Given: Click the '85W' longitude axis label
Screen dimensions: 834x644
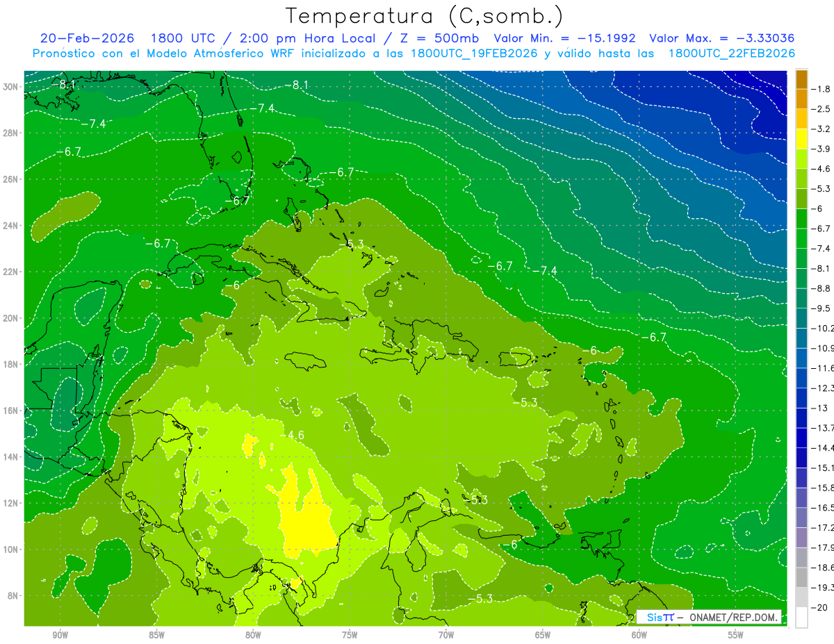Looking at the screenshot, I should (x=156, y=635).
